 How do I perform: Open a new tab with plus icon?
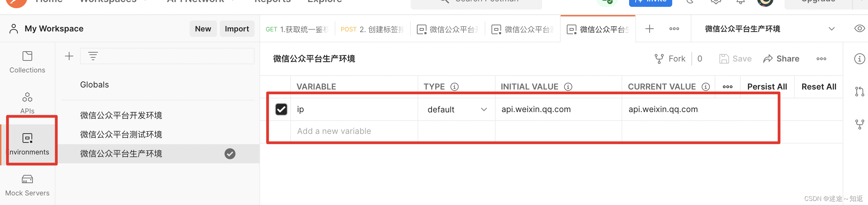pyautogui.click(x=649, y=29)
